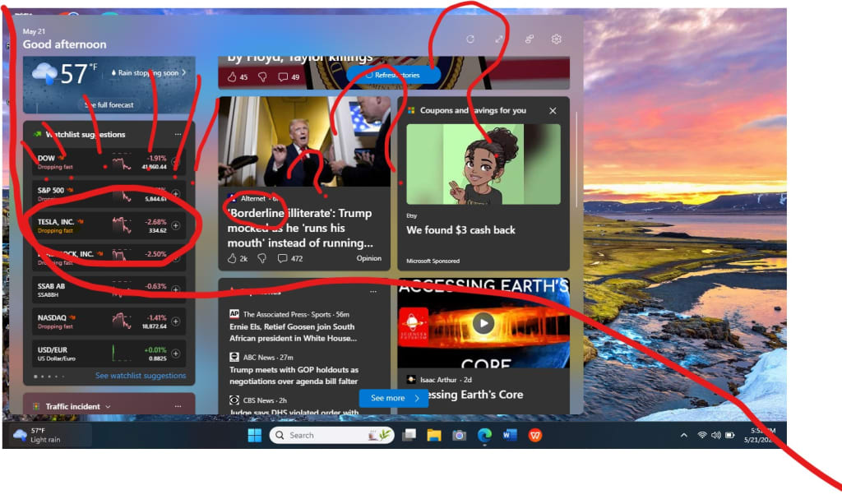Open Task View from the taskbar

point(409,435)
